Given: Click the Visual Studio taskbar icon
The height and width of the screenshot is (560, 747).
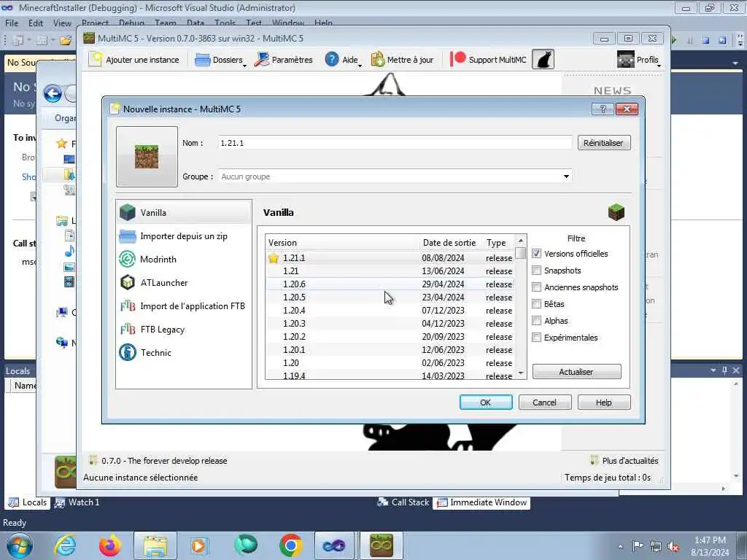Looking at the screenshot, I should click(335, 545).
